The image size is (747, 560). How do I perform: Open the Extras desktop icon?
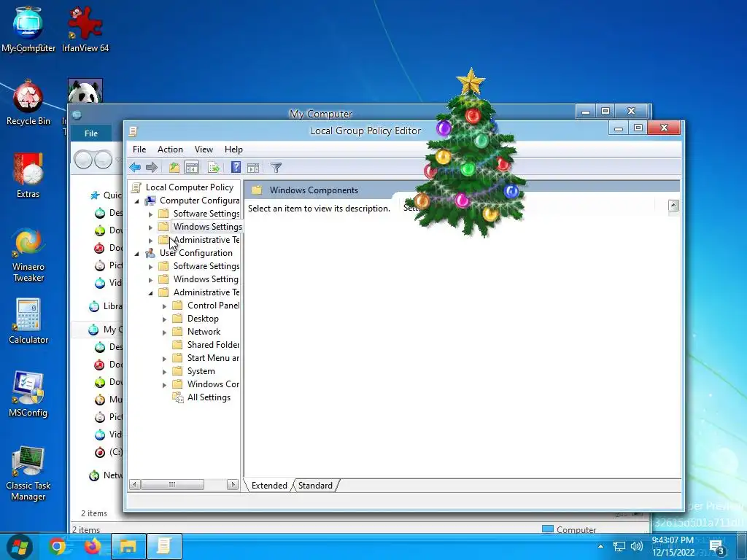[x=28, y=176]
